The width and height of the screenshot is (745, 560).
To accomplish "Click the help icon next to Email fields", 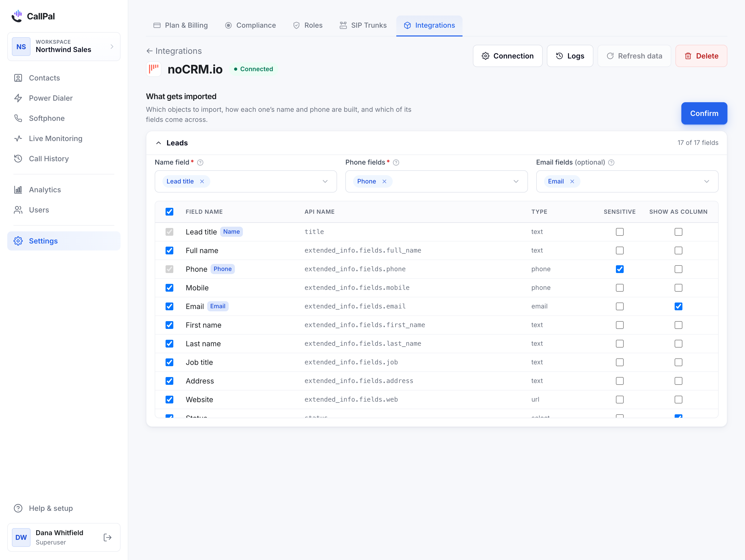I will (x=611, y=163).
